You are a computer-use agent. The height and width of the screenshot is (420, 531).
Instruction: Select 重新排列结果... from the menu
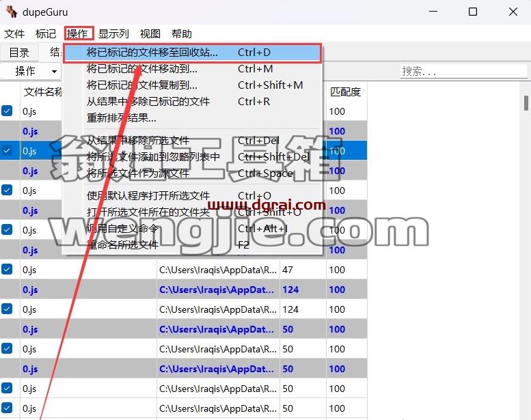(192, 117)
